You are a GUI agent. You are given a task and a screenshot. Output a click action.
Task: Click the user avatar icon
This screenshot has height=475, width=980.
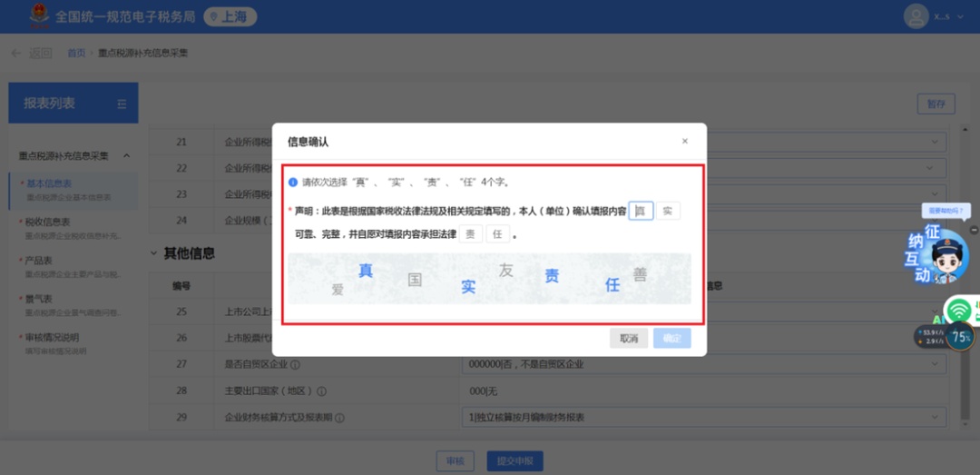coord(916,16)
